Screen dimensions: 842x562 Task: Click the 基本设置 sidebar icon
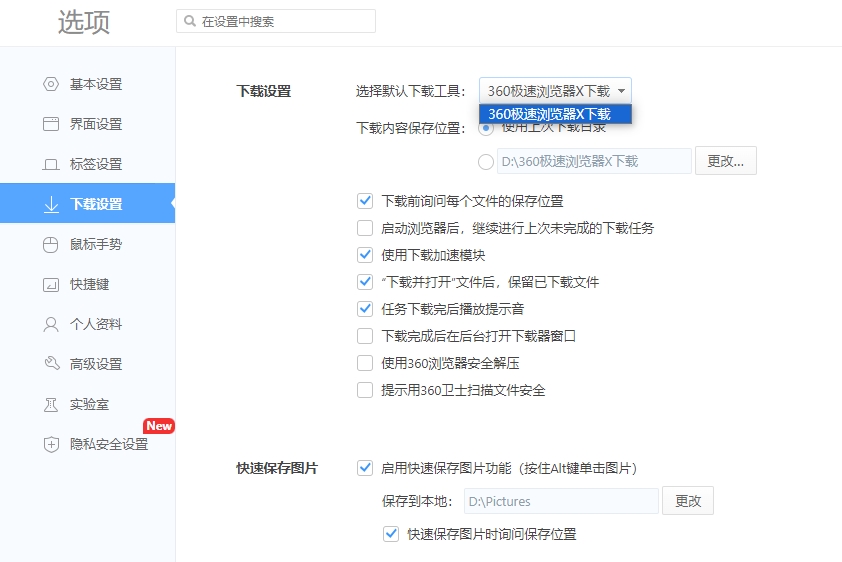[51, 84]
